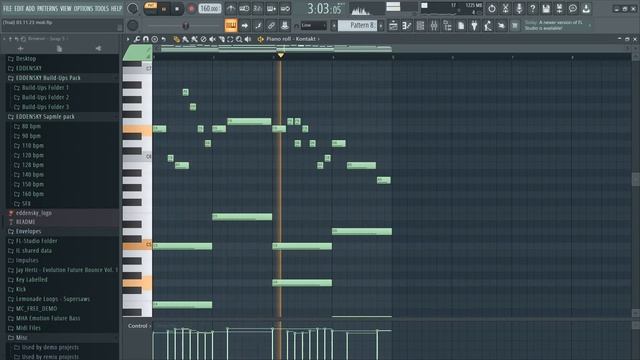Click the piano roll undo arrow

point(164,39)
